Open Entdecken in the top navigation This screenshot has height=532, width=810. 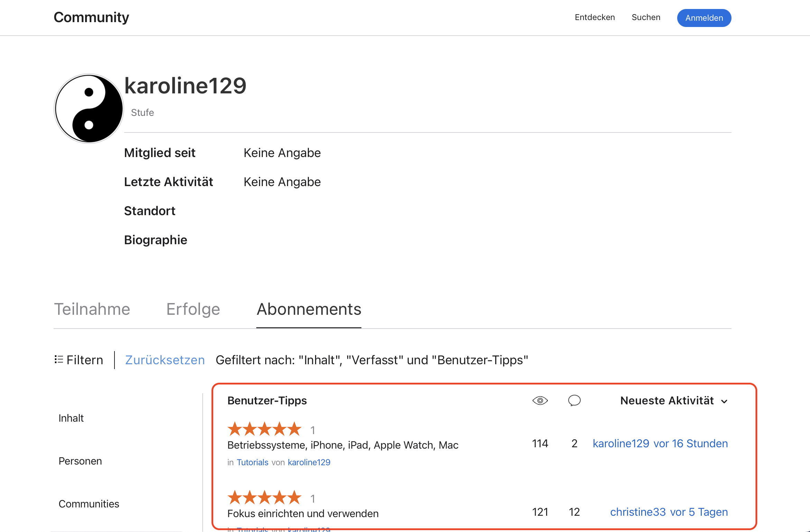[x=595, y=17]
